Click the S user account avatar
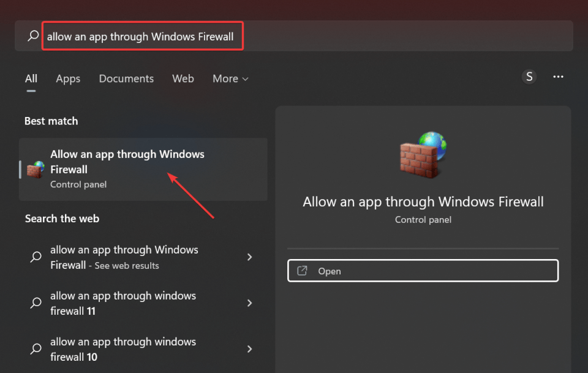The width and height of the screenshot is (588, 373). 529,77
